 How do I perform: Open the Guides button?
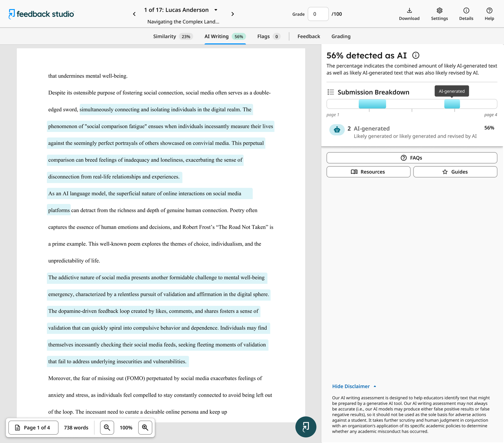pos(455,172)
